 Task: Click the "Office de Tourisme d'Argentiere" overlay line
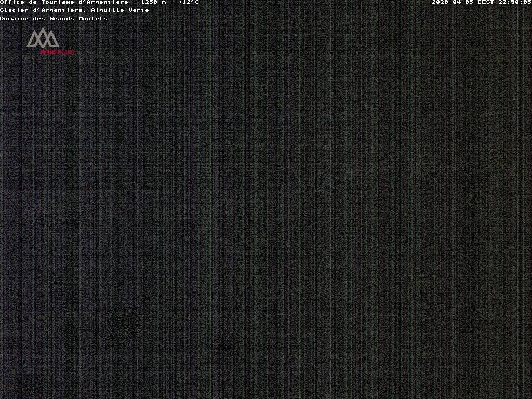click(99, 2)
